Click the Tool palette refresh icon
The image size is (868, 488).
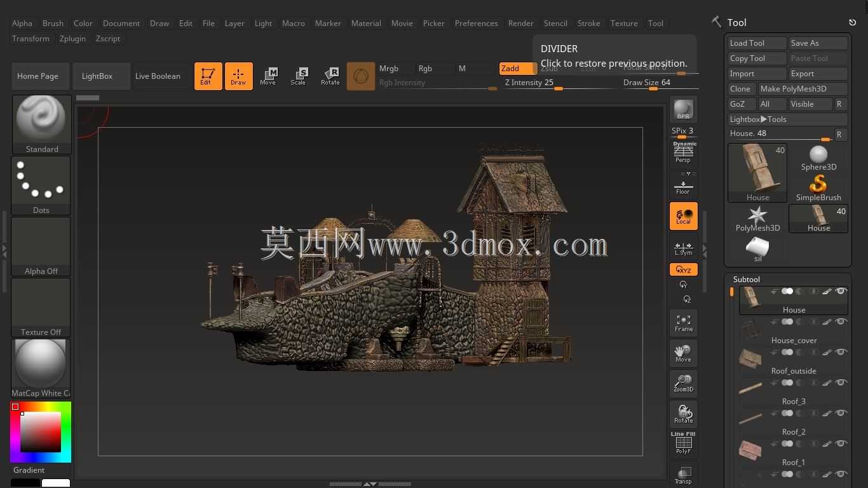tap(853, 22)
